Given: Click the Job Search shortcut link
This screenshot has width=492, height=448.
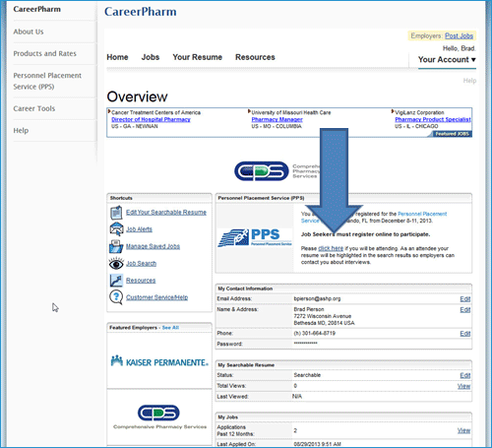Looking at the screenshot, I should coord(141,263).
